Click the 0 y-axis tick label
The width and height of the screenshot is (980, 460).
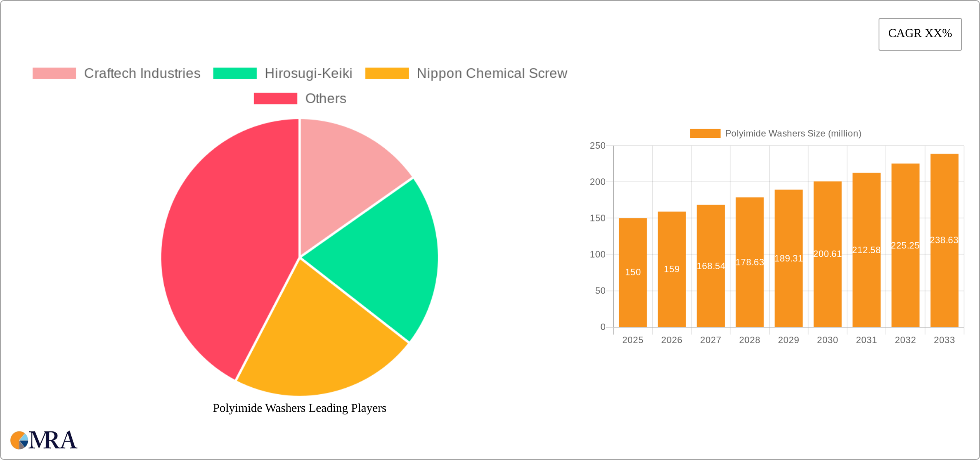[x=603, y=327]
